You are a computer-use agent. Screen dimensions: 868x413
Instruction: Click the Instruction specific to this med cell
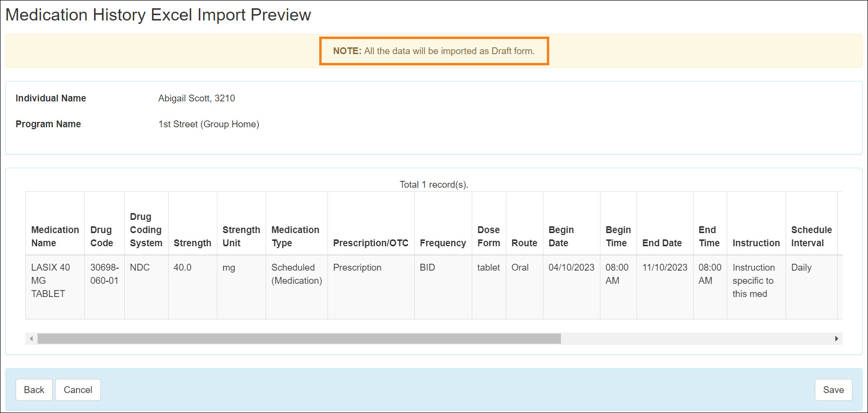pyautogui.click(x=753, y=280)
